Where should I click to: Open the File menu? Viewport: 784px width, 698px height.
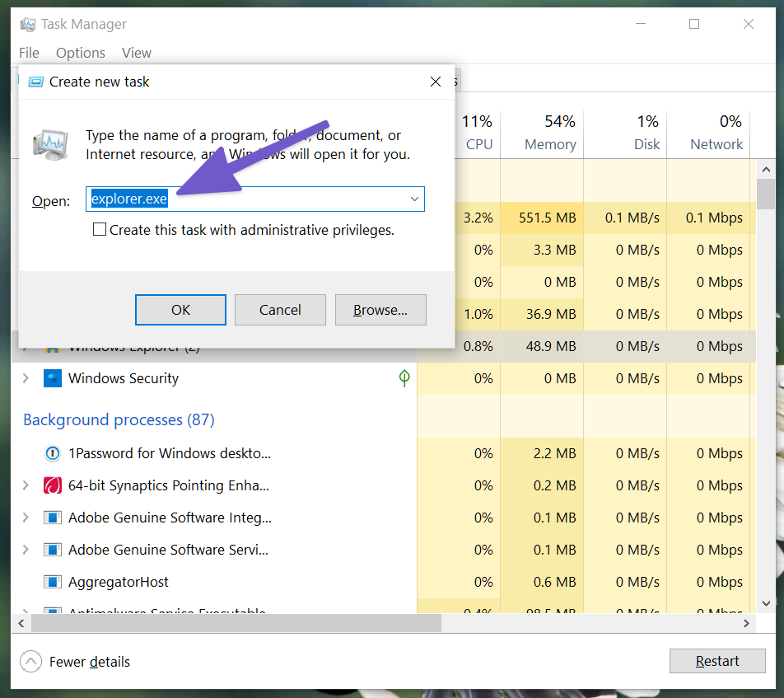tap(29, 53)
